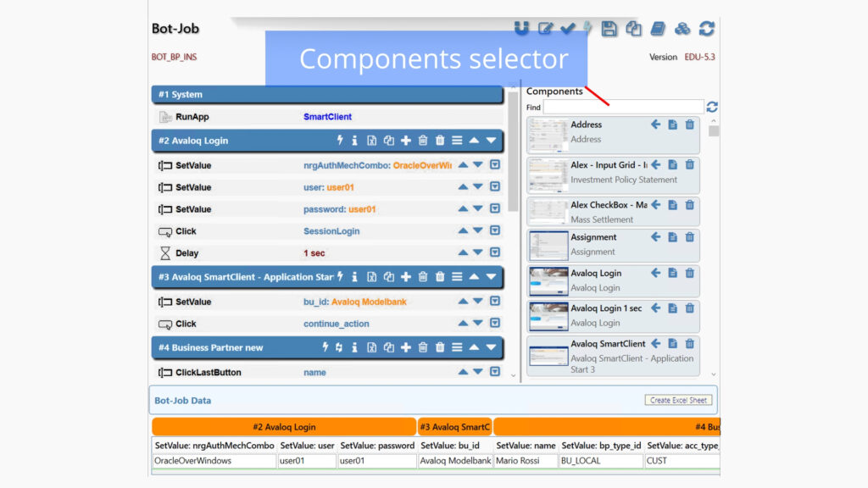
Task: Open the dropdown on the continue_action Click row
Action: (495, 323)
